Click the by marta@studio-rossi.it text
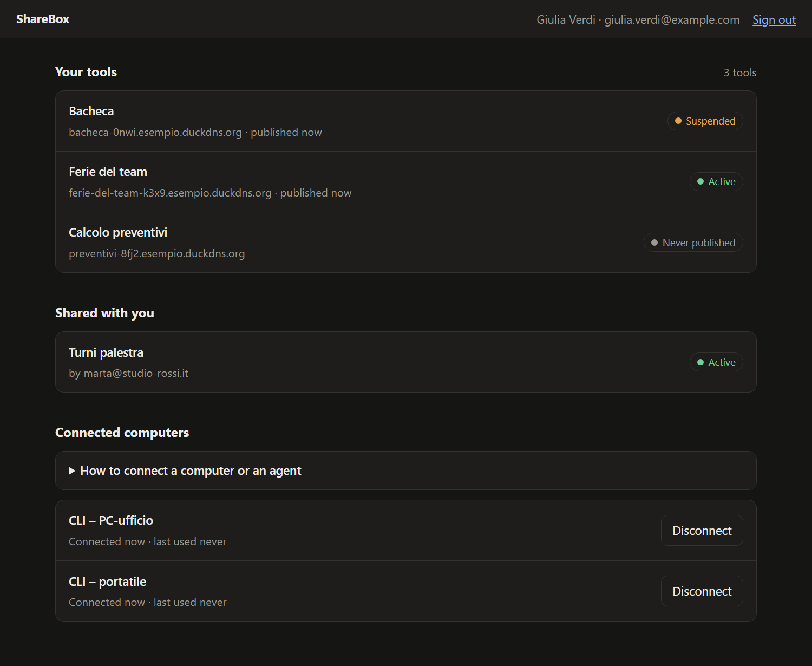The width and height of the screenshot is (812, 666). tap(129, 373)
